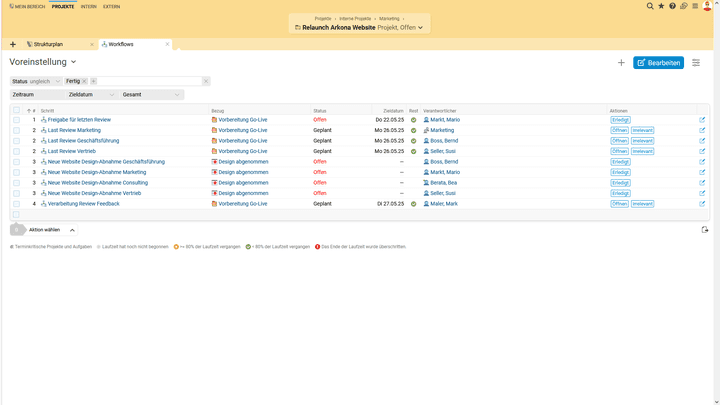Remove the Fertig filter chip
Image resolution: width=720 pixels, height=405 pixels.
(84, 81)
